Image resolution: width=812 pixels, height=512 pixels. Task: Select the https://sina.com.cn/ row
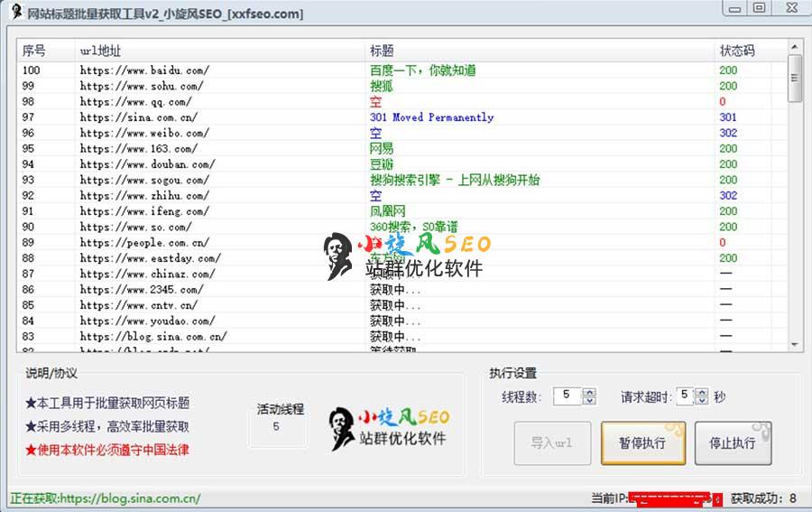tap(401, 117)
